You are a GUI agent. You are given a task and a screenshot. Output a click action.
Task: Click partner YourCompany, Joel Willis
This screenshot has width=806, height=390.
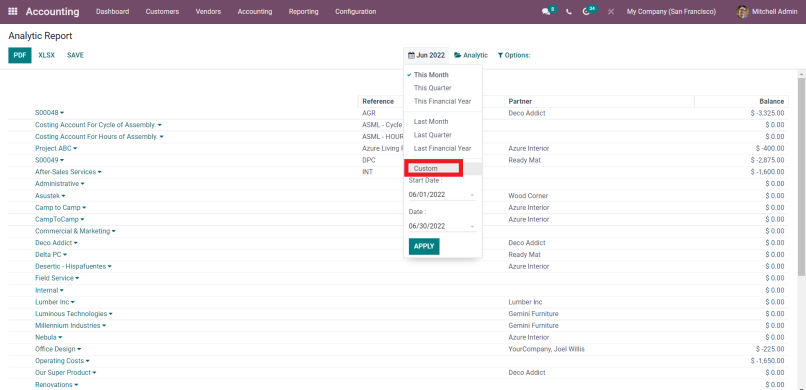546,349
